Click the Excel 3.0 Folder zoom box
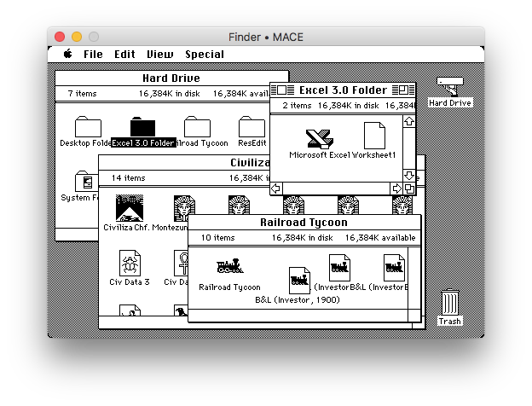This screenshot has height=406, width=532. (x=403, y=90)
